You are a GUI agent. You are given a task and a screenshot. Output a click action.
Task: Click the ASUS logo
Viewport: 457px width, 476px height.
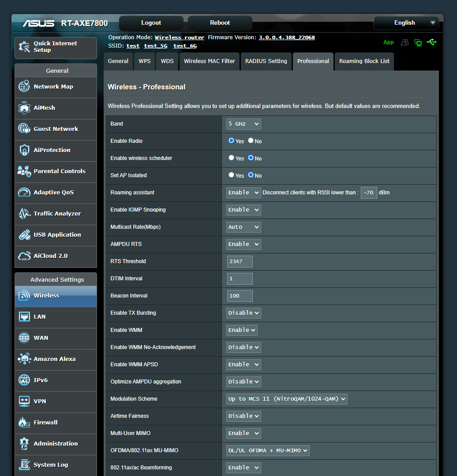tap(38, 23)
